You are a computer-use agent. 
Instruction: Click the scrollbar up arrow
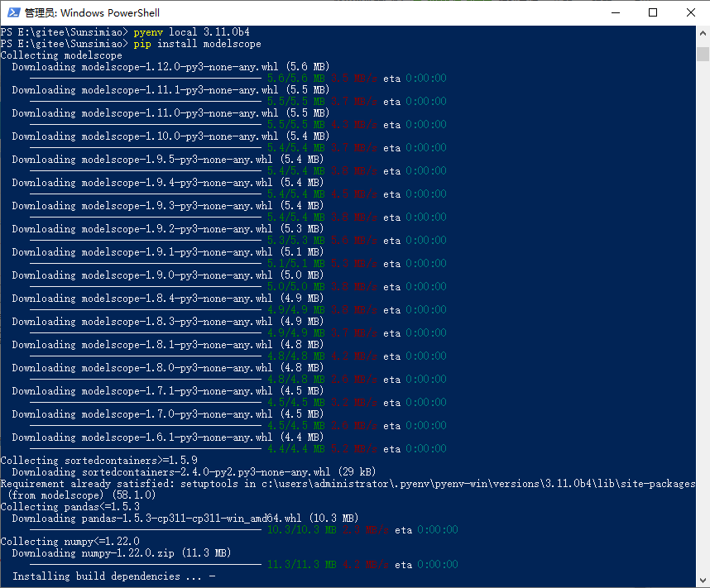pos(703,33)
